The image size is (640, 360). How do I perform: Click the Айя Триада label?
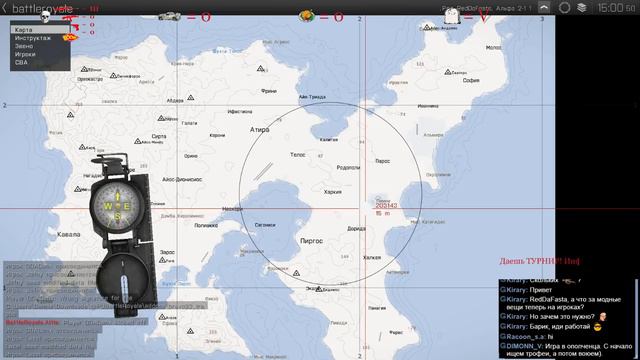pyautogui.click(x=312, y=97)
